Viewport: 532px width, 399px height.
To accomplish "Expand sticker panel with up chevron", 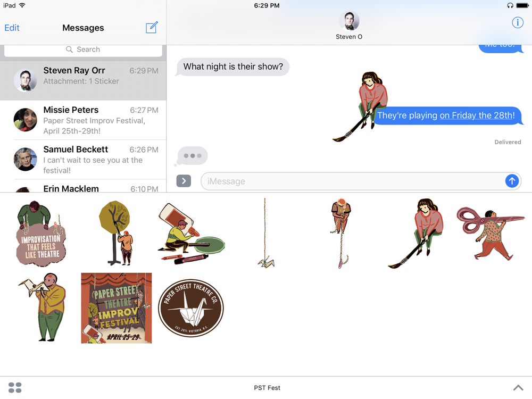I will 518,387.
